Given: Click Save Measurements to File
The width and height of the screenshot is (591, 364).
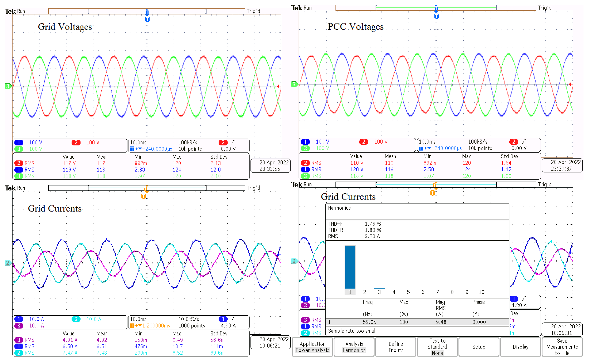Looking at the screenshot, I should tap(562, 347).
